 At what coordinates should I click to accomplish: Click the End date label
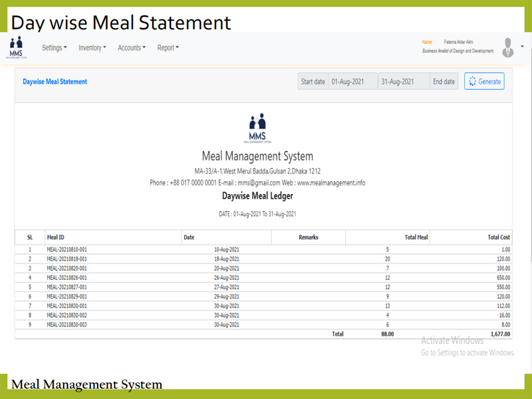point(444,82)
